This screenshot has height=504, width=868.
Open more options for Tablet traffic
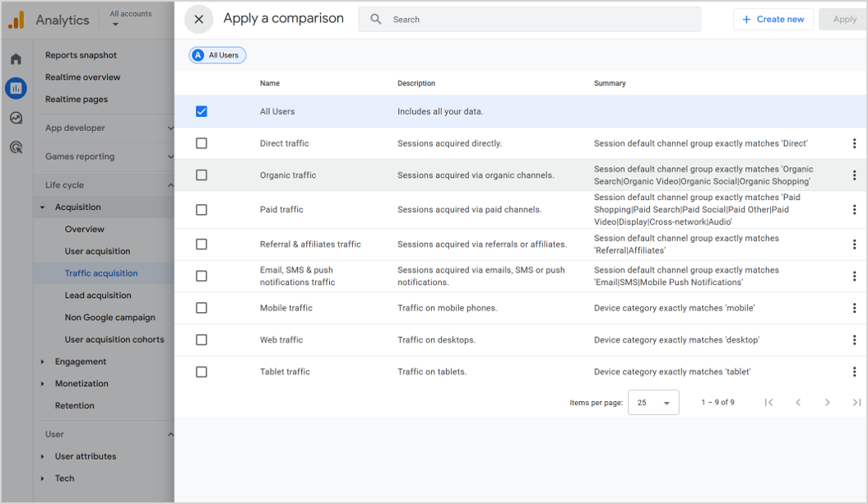[854, 371]
